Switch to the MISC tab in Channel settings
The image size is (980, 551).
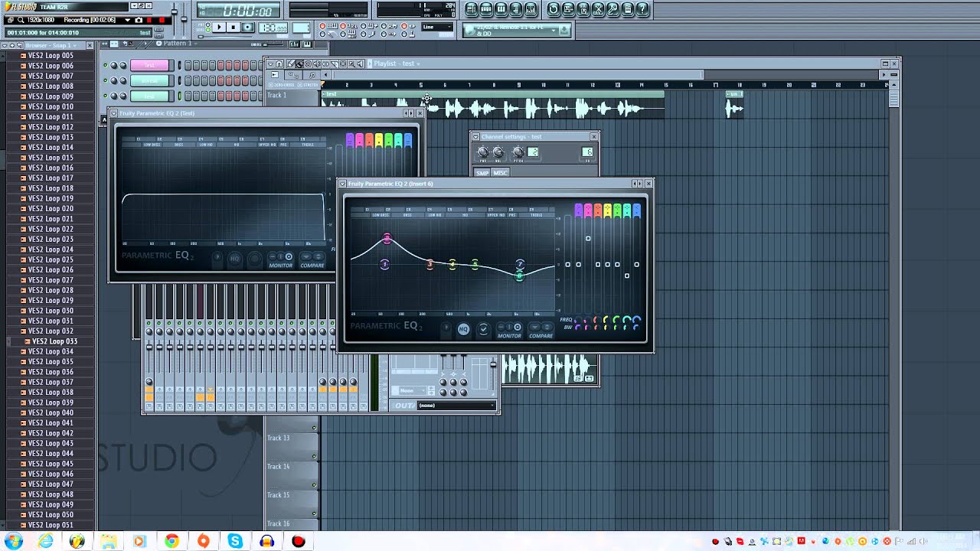500,173
